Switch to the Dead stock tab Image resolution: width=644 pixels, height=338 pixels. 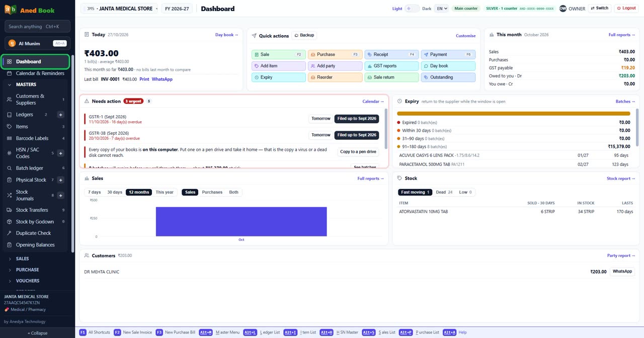[x=444, y=192]
